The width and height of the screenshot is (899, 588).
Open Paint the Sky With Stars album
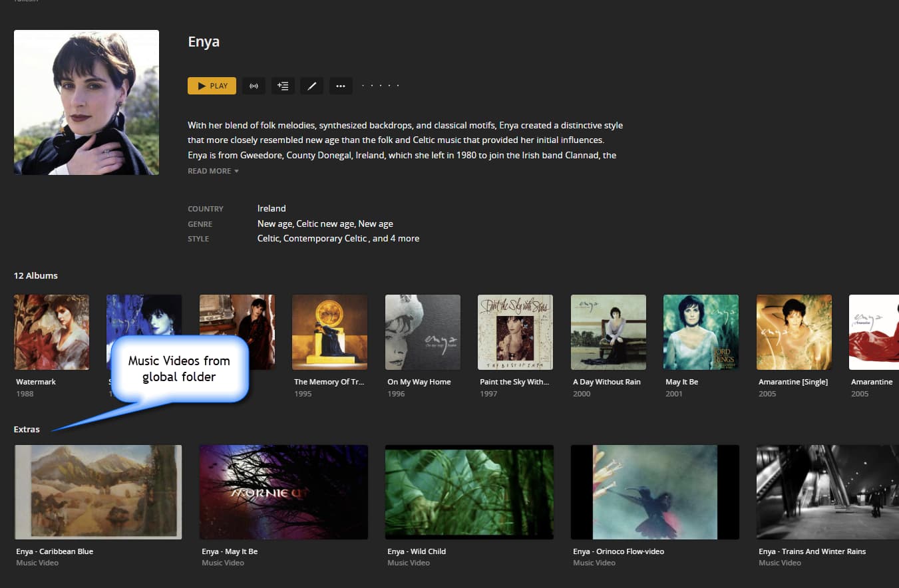(x=515, y=332)
